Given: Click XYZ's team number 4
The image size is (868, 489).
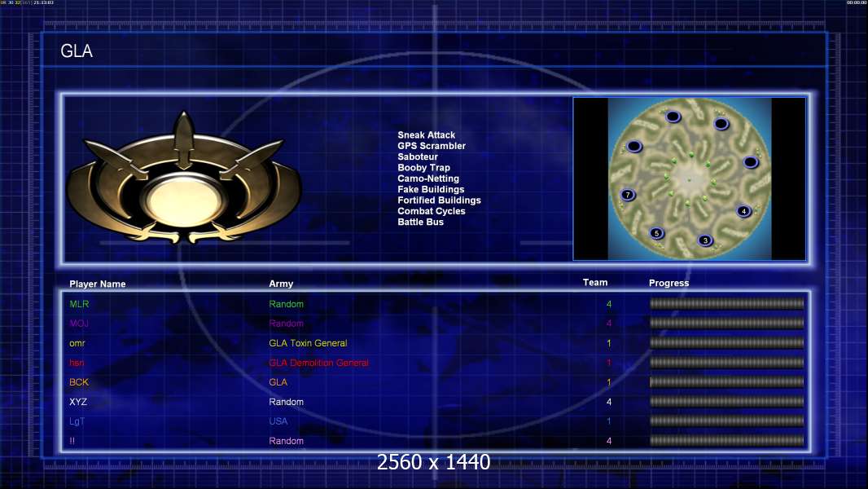Looking at the screenshot, I should (609, 402).
